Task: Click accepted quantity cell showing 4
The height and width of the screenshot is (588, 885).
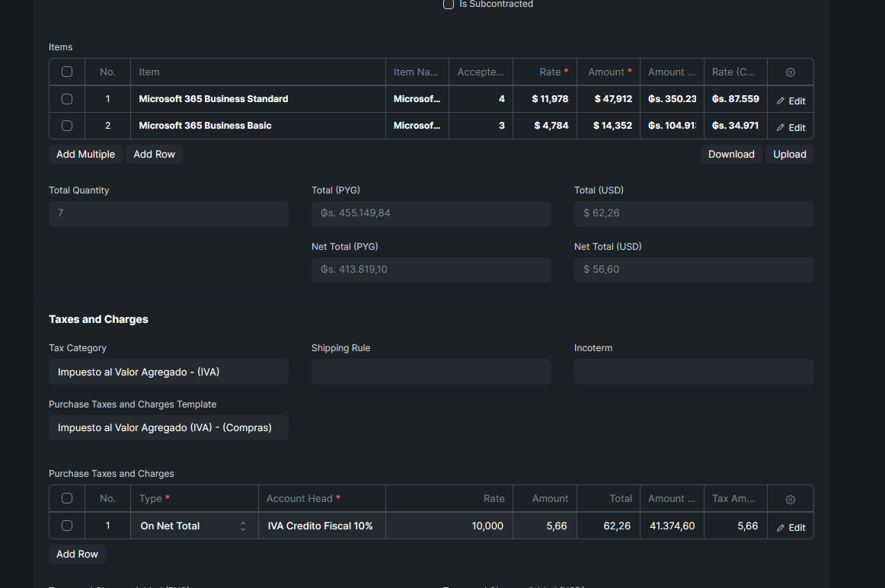Action: [x=481, y=99]
